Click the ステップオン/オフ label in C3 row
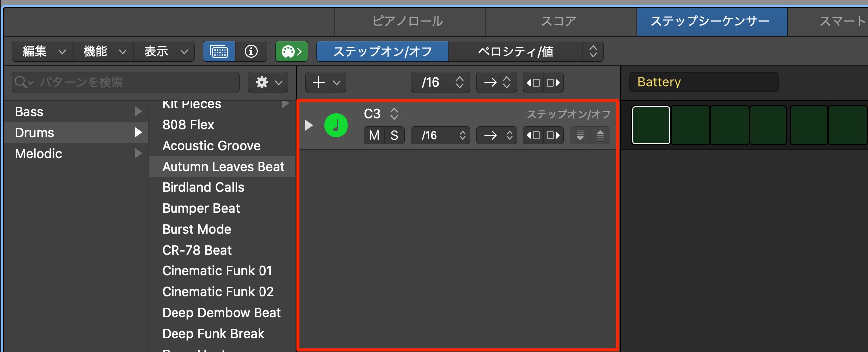 pyautogui.click(x=569, y=114)
